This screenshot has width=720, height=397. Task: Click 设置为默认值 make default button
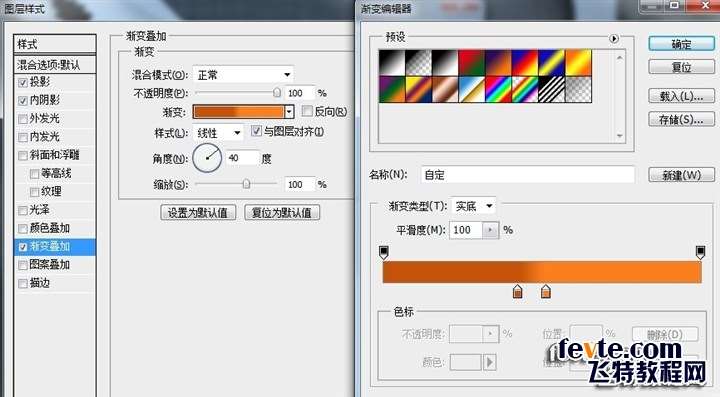pos(198,212)
